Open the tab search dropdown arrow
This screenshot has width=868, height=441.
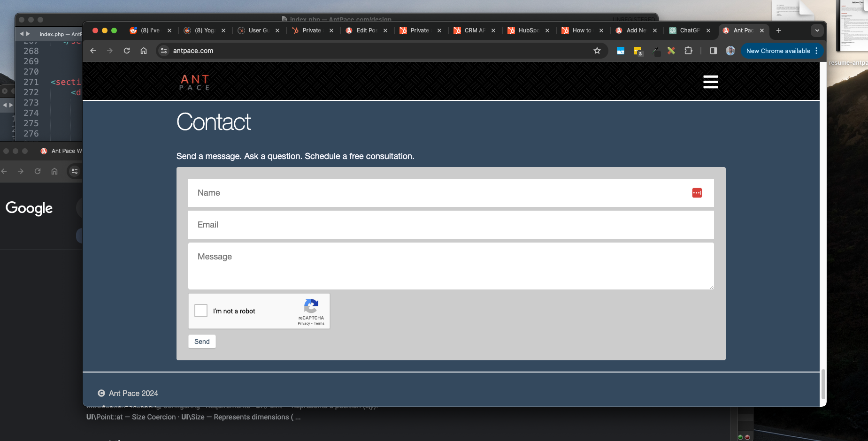click(817, 30)
